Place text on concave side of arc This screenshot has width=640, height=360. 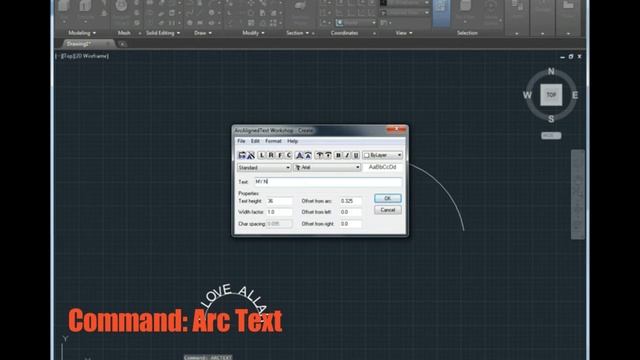pyautogui.click(x=308, y=155)
